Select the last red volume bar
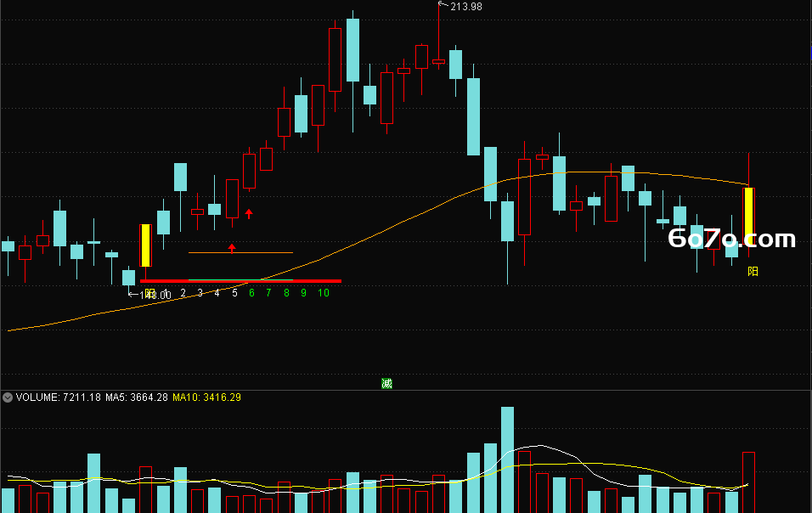The image size is (812, 513). click(748, 482)
